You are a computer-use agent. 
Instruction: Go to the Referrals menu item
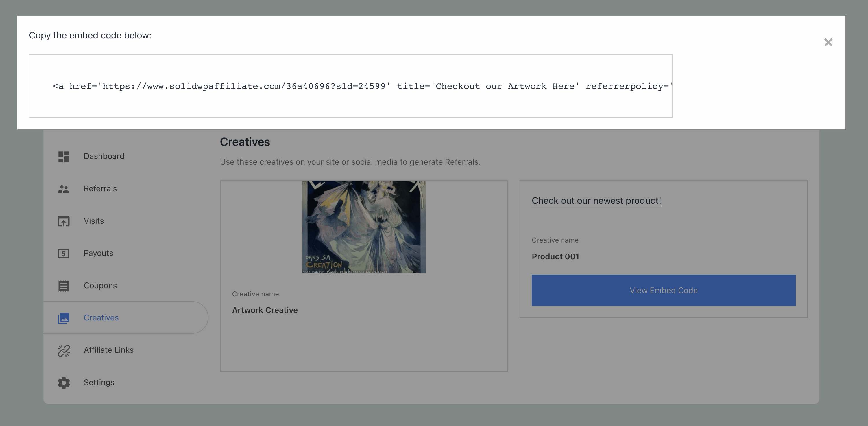pos(100,189)
